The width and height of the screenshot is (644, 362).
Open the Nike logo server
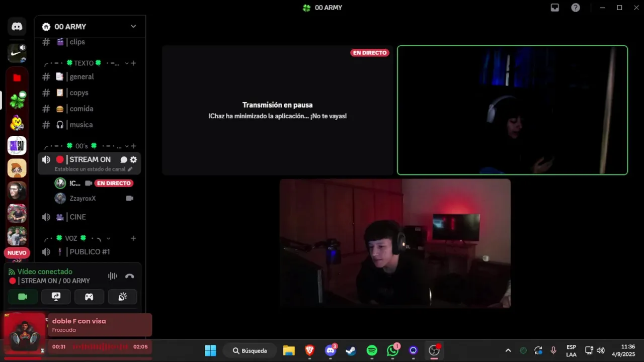pyautogui.click(x=17, y=53)
